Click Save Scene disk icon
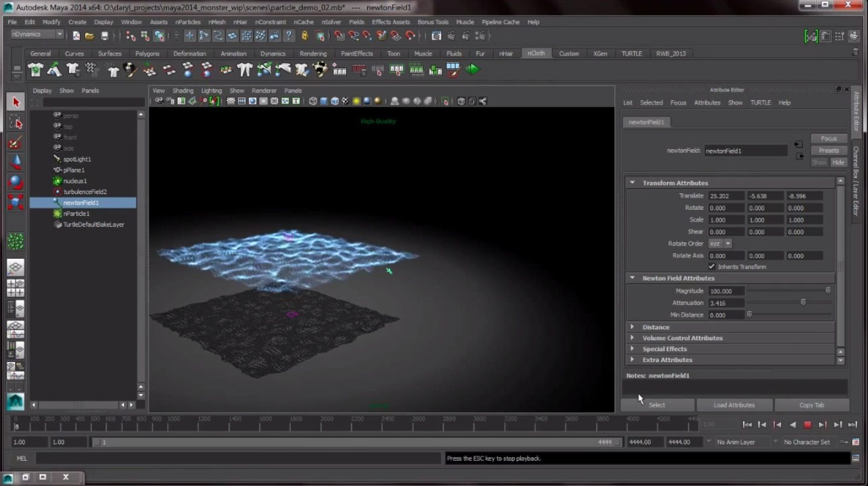This screenshot has width=868, height=486. 104,36
